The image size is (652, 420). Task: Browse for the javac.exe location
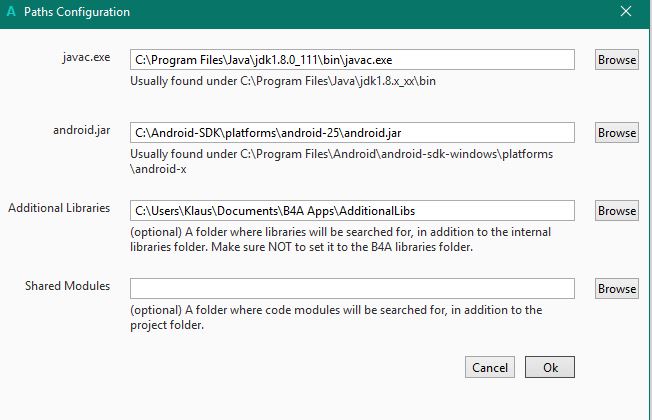point(616,60)
